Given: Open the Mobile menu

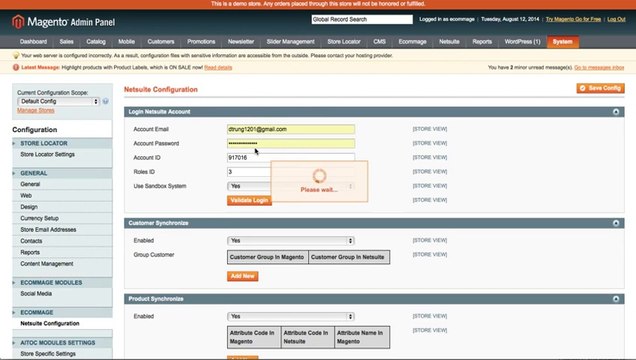Looking at the screenshot, I should 126,42.
